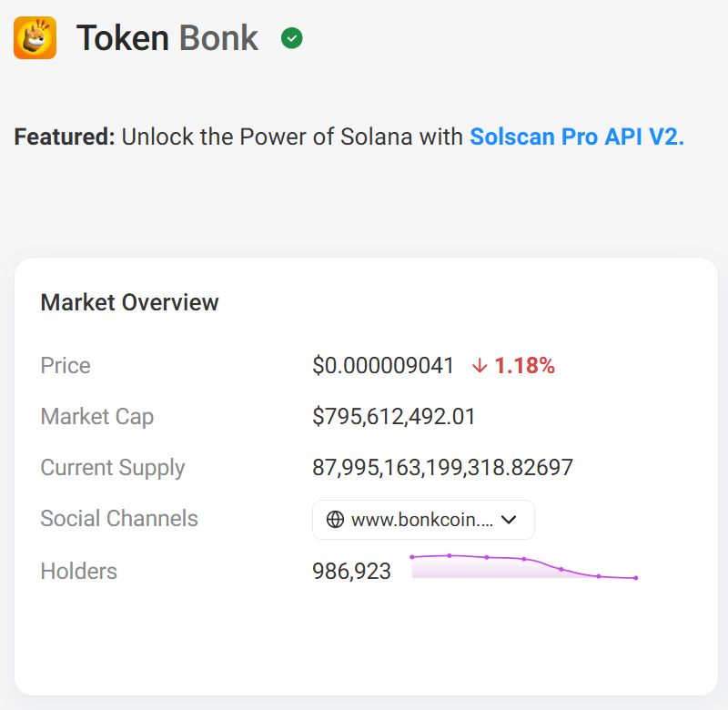Click the green verified checkmark badge
The height and width of the screenshot is (710, 728).
[x=292, y=38]
